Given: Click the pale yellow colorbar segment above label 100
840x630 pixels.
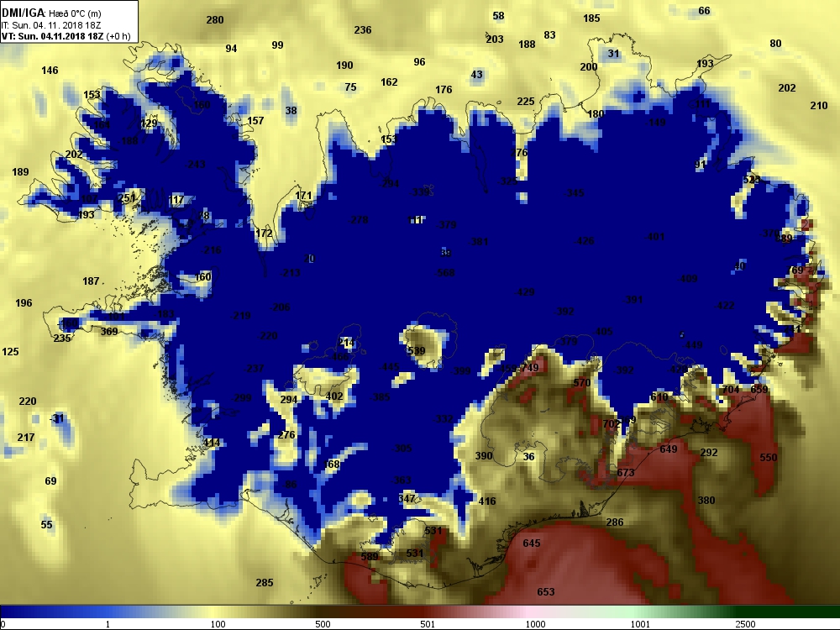Looking at the screenshot, I should tap(214, 612).
